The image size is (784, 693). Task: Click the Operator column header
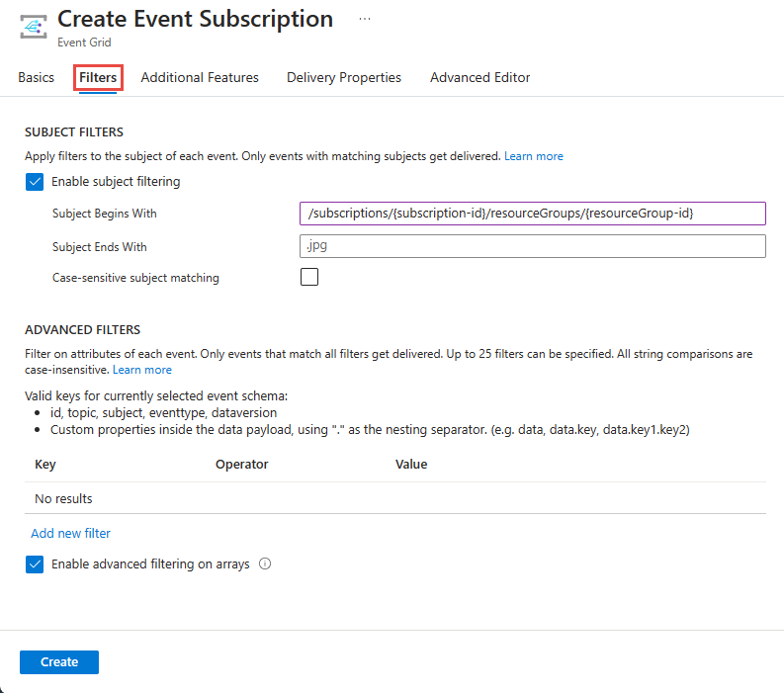(x=241, y=464)
